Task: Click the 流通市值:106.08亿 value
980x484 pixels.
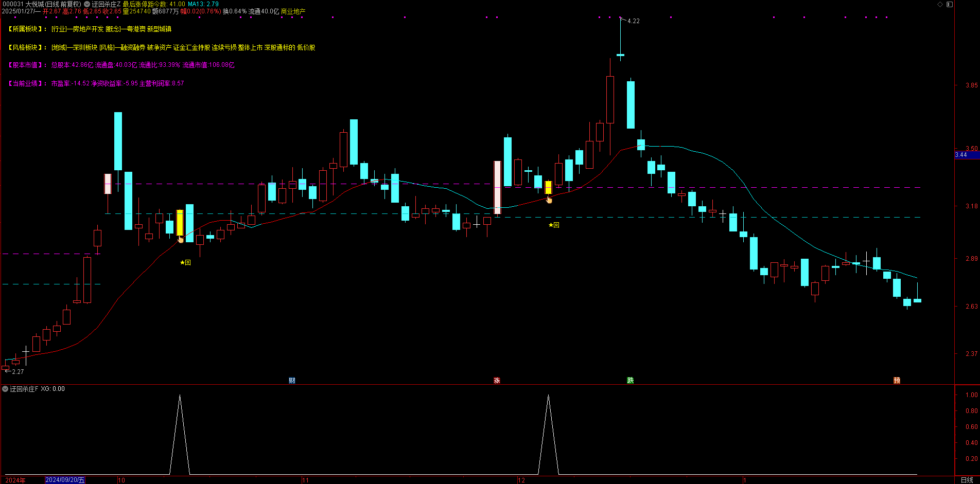Action: pos(208,65)
